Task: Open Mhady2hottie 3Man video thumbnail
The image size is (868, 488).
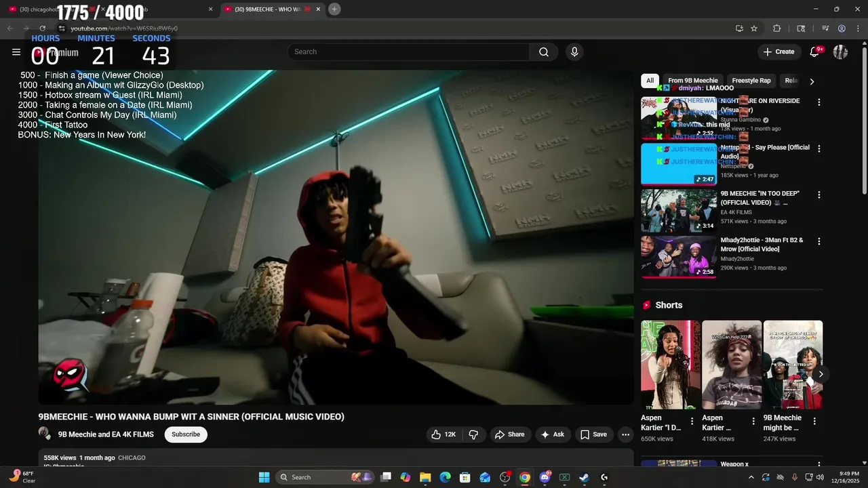Action: pos(679,257)
